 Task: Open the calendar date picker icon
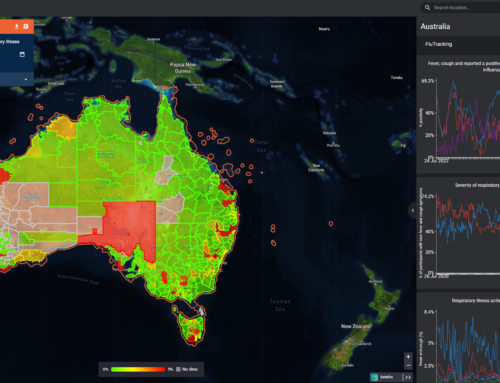coord(22,54)
